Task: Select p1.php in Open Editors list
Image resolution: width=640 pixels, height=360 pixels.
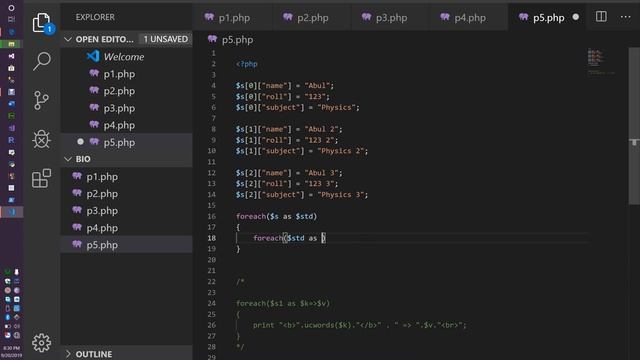Action: (x=127, y=74)
